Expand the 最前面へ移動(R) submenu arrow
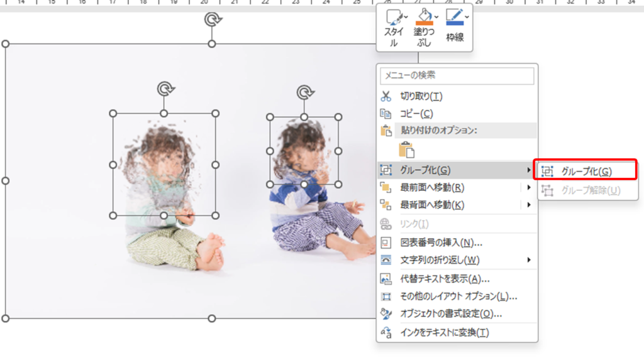 (528, 187)
